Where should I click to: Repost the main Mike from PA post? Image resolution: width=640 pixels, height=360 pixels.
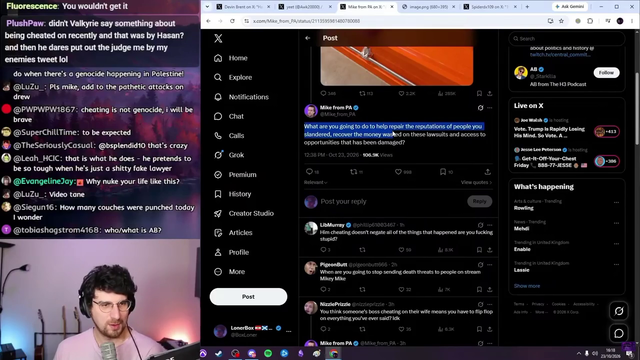353,172
